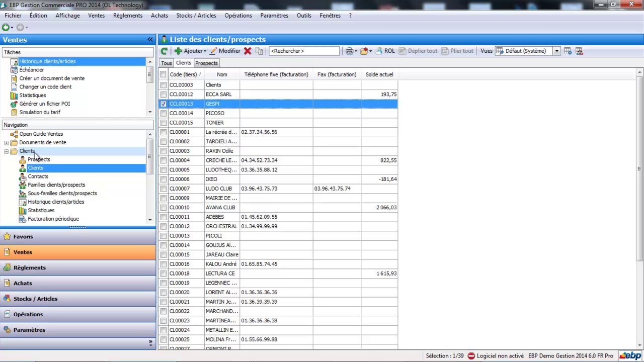
Task: Expand the Documents de vente tree node
Action: click(6, 143)
